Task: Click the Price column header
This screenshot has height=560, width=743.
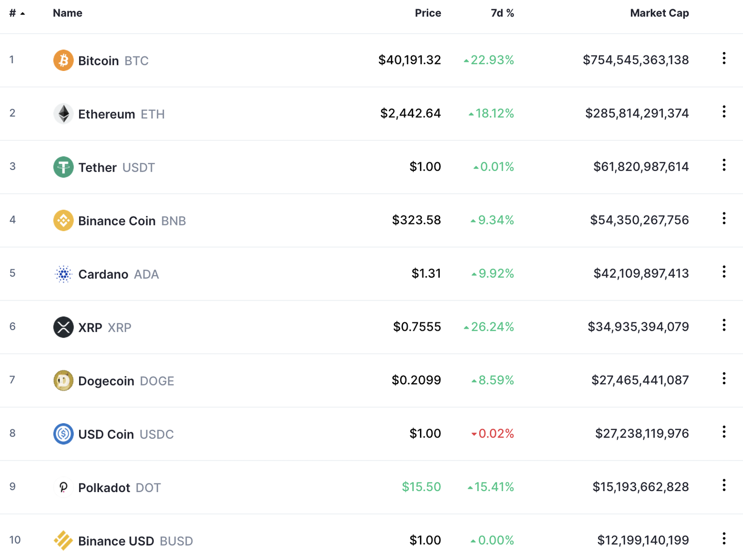Action: [428, 13]
